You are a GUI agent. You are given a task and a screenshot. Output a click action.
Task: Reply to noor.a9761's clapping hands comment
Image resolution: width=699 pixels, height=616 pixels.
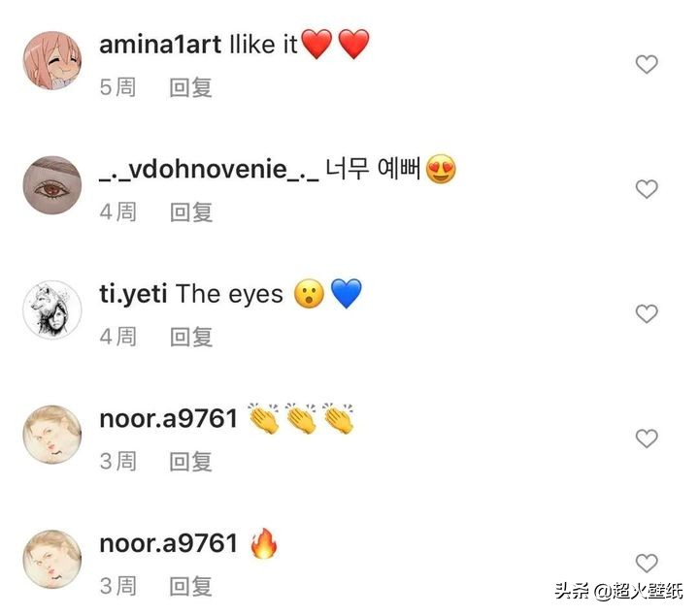click(x=190, y=461)
